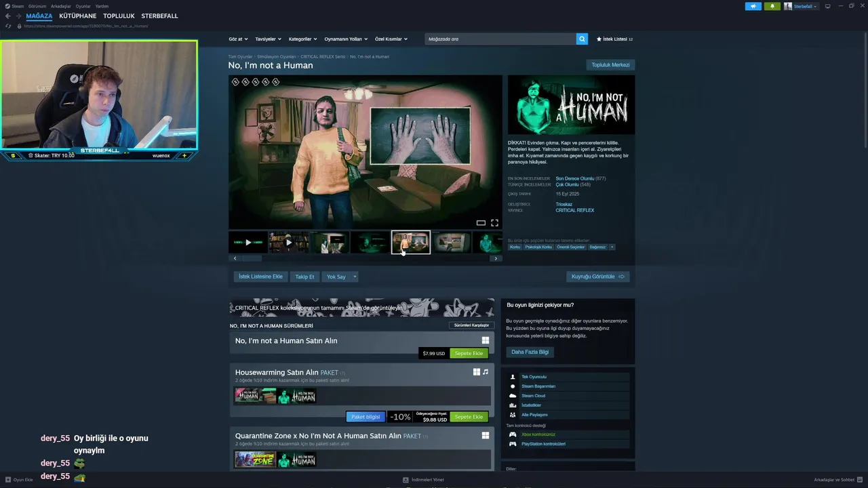Click the thumbnail strip scrollbar handle
868x488 pixels.
(x=252, y=258)
